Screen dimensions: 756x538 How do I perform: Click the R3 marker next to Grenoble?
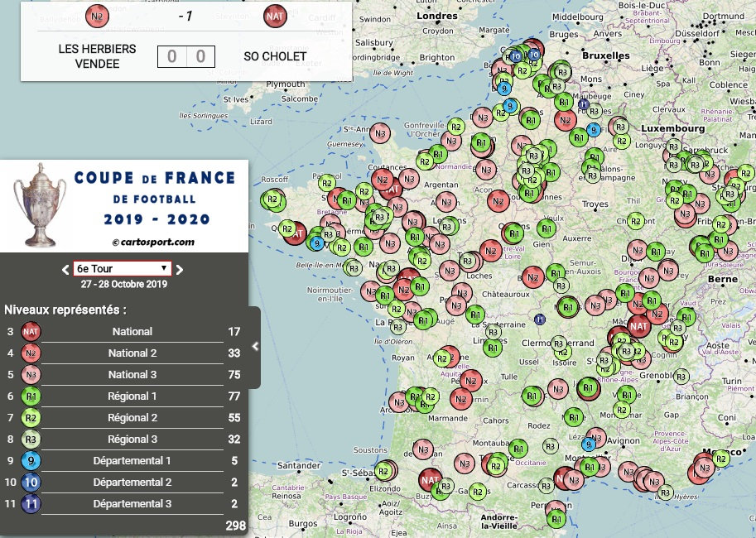[681, 376]
